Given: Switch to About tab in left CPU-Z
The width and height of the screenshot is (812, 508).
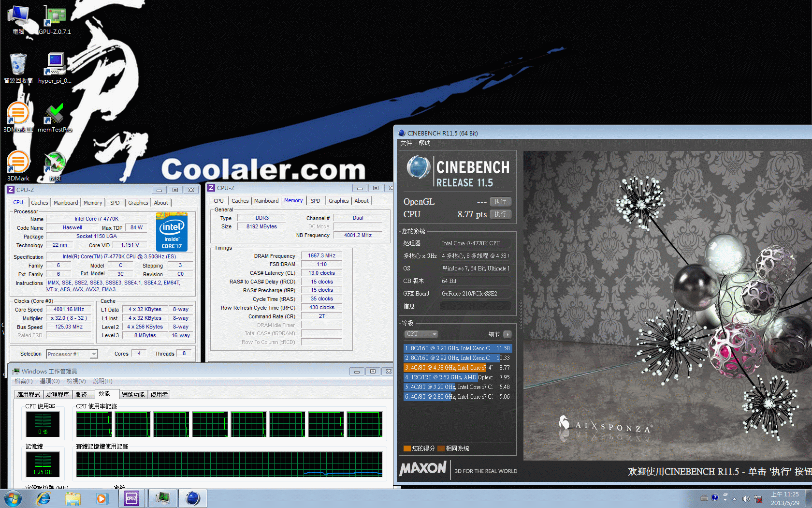Looking at the screenshot, I should (161, 203).
